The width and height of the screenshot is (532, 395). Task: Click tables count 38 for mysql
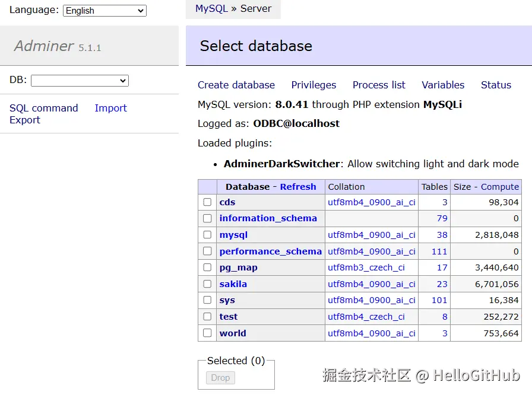[x=442, y=235]
